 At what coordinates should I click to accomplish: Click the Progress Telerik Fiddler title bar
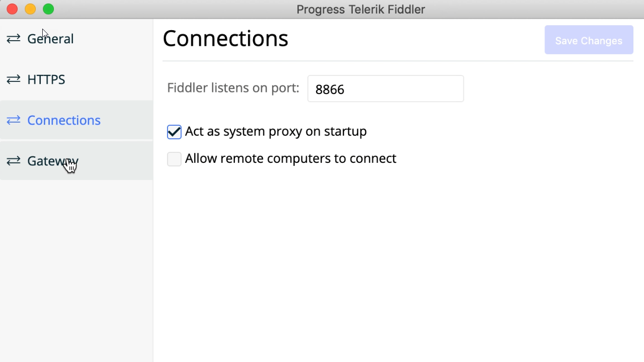360,9
